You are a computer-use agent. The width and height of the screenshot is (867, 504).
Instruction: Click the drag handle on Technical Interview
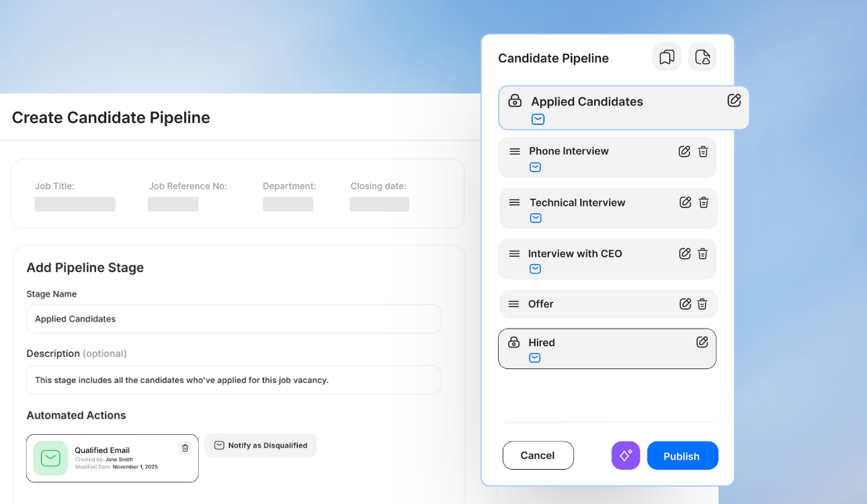514,202
